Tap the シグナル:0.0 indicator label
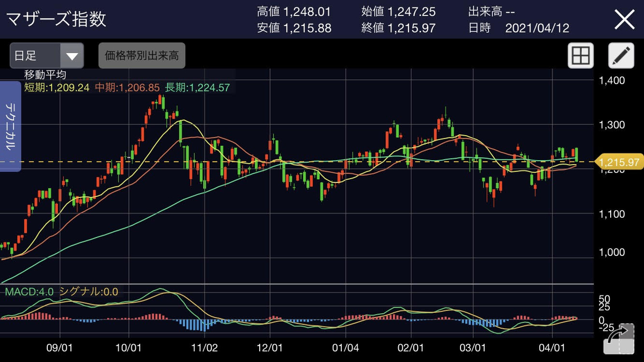This screenshot has height=362, width=644. click(x=88, y=292)
